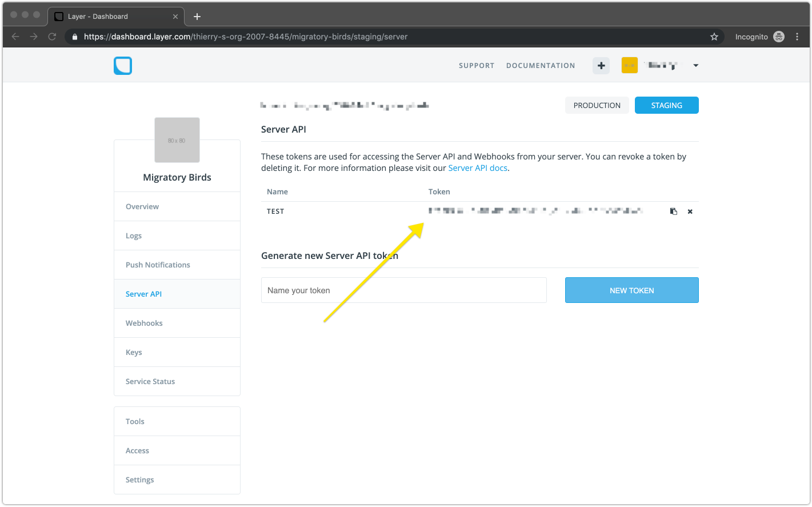This screenshot has width=812, height=507.
Task: Open Push Notifications in sidebar
Action: 177,265
